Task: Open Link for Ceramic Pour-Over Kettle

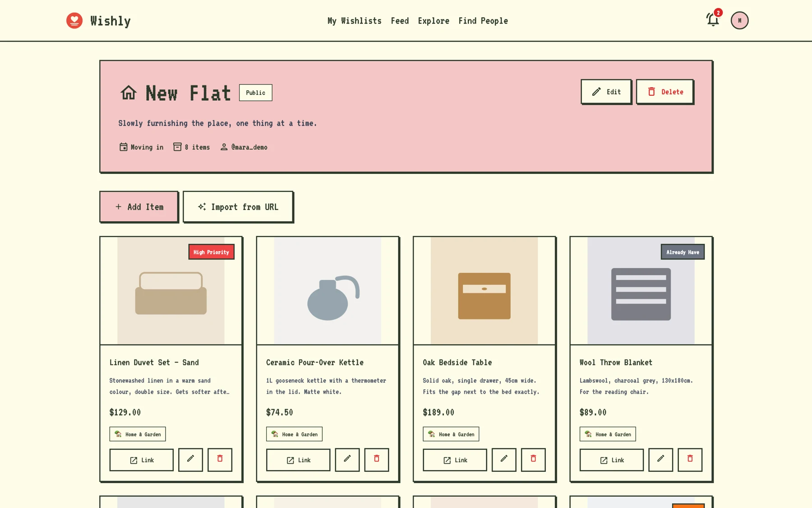Action: (x=298, y=460)
